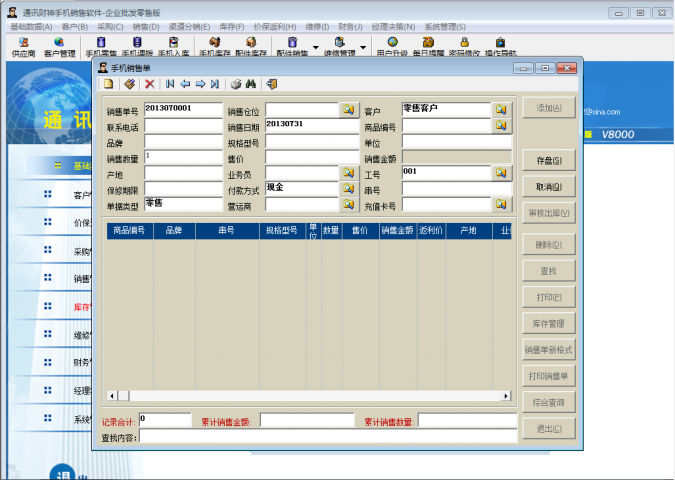Viewport: 675px width, 480px height.
Task: Go to last record arrow icon
Action: [215, 84]
